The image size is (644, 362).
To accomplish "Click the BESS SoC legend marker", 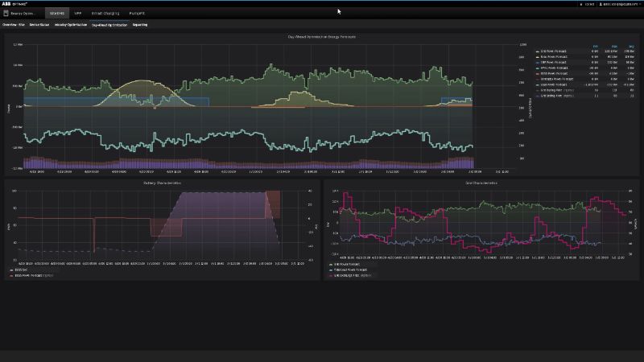I will click(10, 269).
